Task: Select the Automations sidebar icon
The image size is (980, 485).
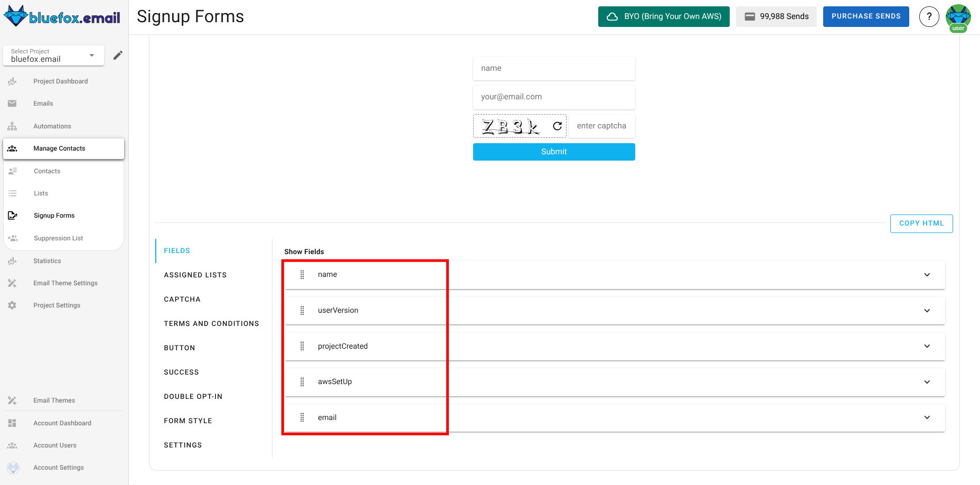Action: pyautogui.click(x=12, y=126)
